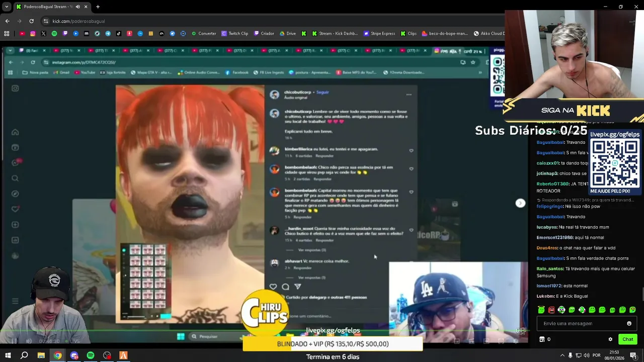The image size is (644, 362).
Task: Open the Akko Cloud bookmark
Action: click(x=489, y=34)
